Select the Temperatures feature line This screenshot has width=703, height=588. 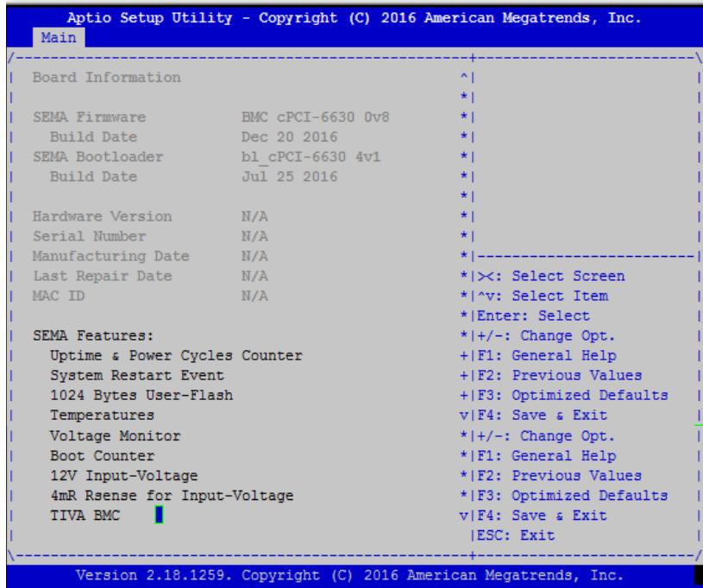[103, 416]
